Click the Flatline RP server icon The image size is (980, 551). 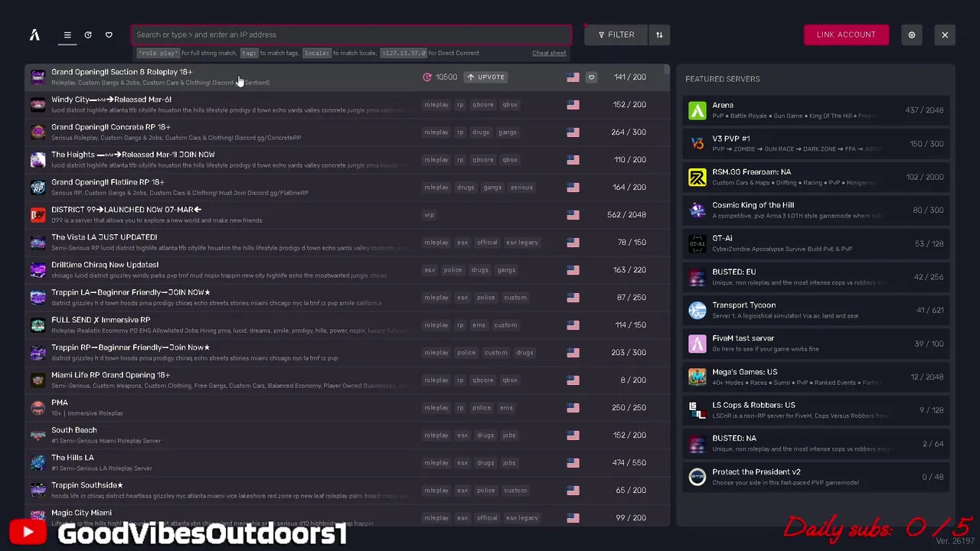(x=38, y=187)
